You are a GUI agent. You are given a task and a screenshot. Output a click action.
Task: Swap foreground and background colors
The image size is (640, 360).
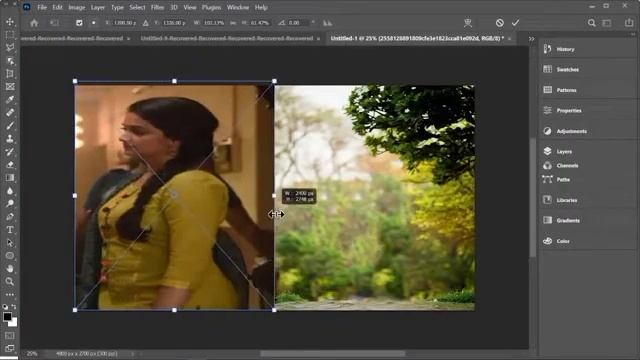(14, 307)
